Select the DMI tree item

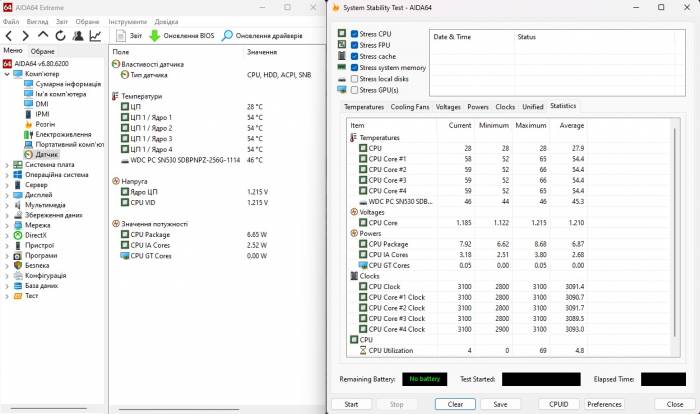(x=42, y=104)
